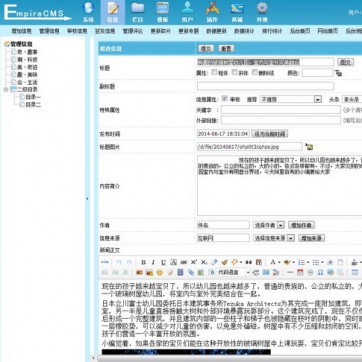Open the 推荐 recommend level dropdown
The width and height of the screenshot is (362, 362).
point(290,99)
